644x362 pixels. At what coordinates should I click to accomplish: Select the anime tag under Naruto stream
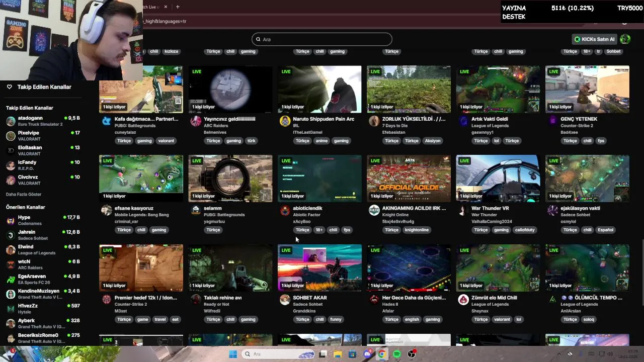click(x=321, y=141)
